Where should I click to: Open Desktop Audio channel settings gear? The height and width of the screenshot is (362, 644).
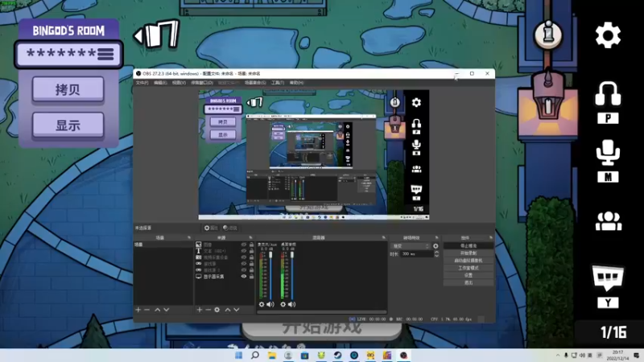coord(283,304)
